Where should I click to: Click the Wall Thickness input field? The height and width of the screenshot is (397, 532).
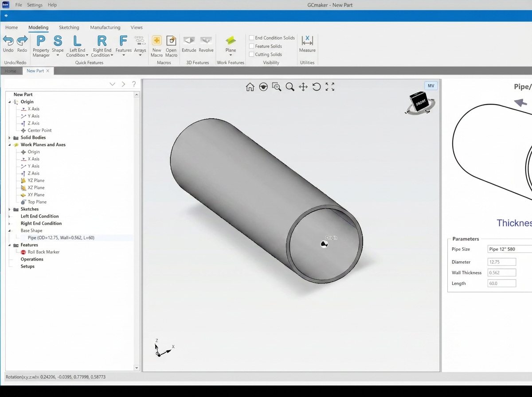(x=502, y=272)
